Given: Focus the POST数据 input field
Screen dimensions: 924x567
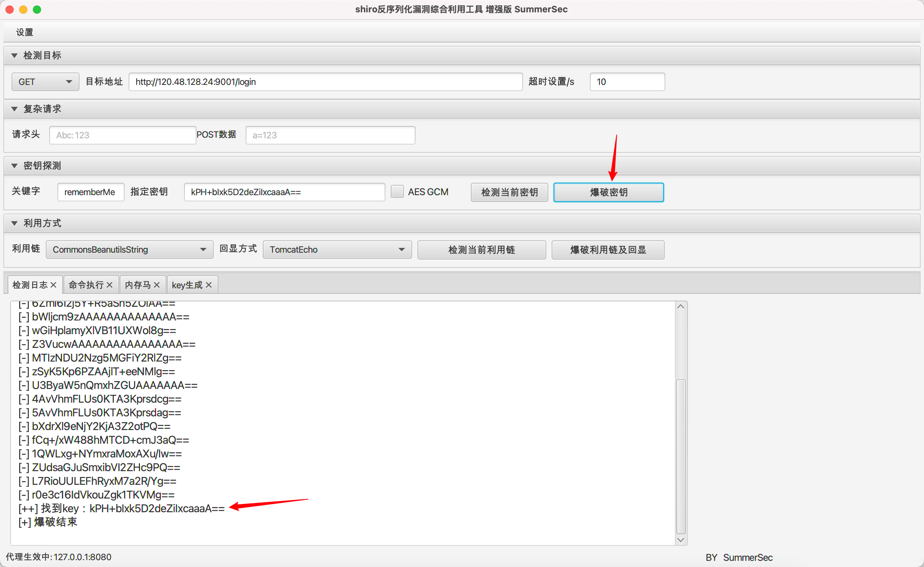Looking at the screenshot, I should pos(330,135).
